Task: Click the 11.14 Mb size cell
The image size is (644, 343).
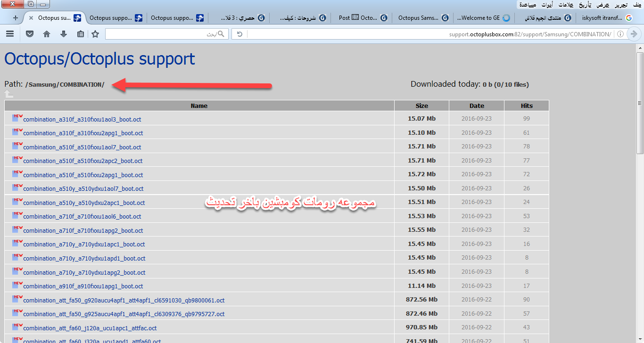Action: (x=422, y=286)
